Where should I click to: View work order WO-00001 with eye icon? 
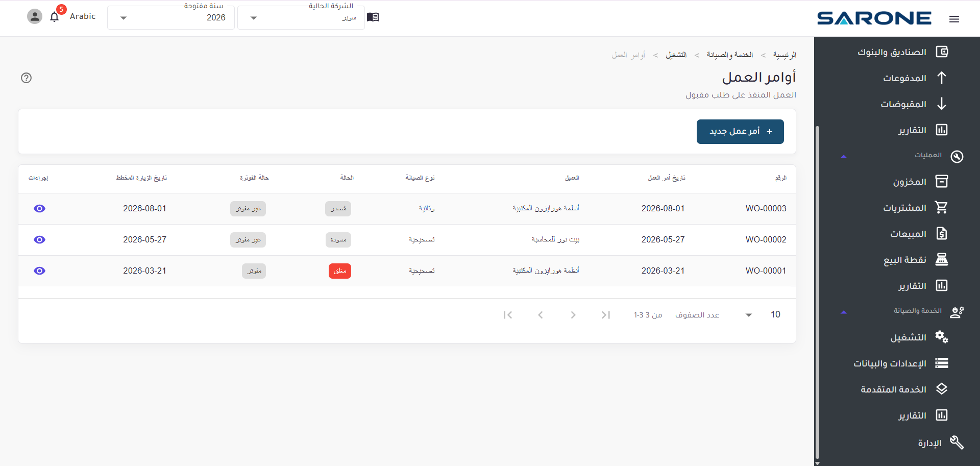[39, 271]
